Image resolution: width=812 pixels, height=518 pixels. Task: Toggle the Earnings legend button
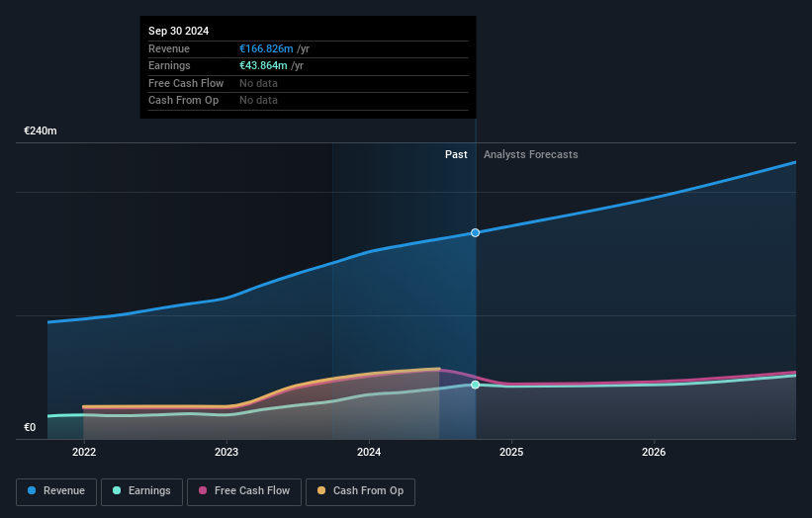[141, 491]
